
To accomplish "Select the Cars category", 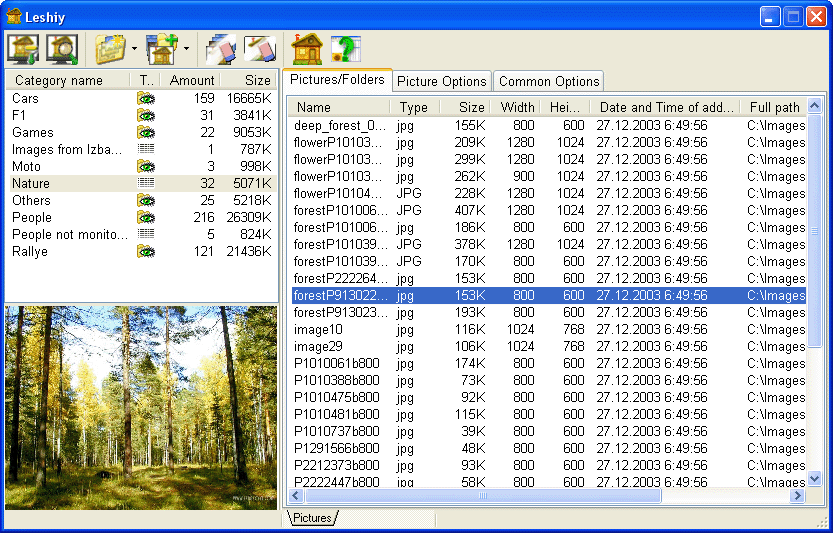I will pyautogui.click(x=141, y=98).
